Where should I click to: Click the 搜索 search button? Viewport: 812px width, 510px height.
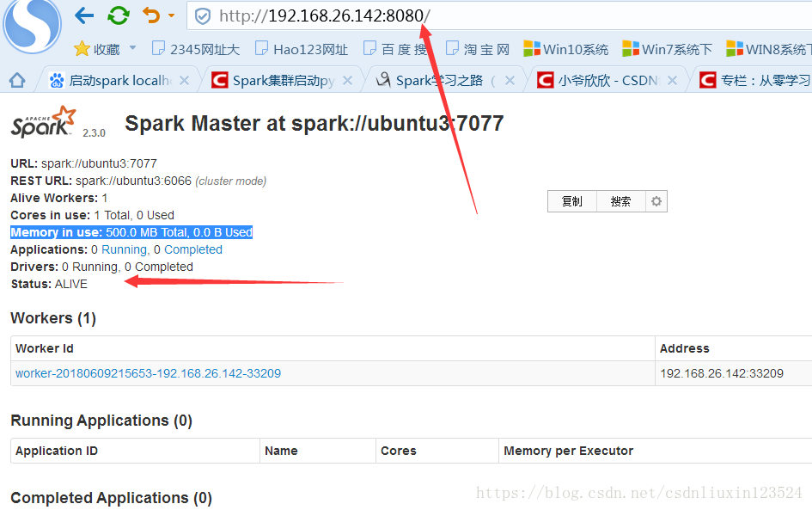coord(621,201)
